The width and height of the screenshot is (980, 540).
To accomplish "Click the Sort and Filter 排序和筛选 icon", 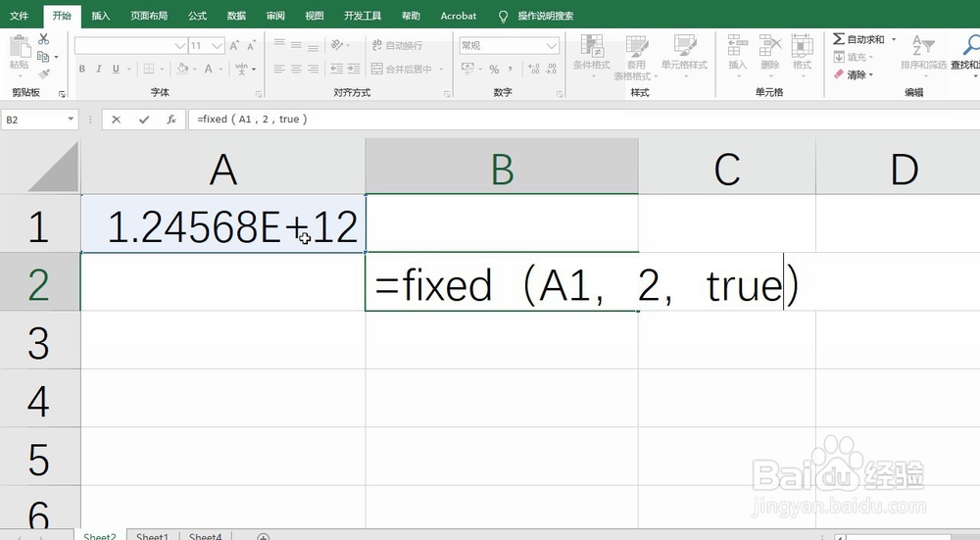I will (923, 46).
